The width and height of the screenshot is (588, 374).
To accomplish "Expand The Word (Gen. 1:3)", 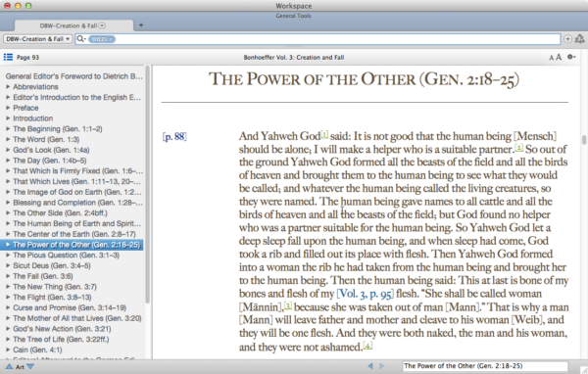I will point(8,139).
